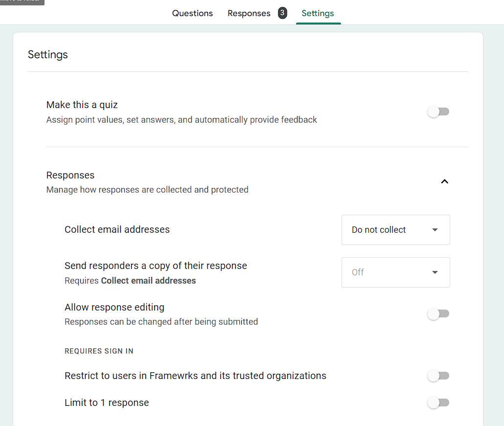The image size is (504, 426).
Task: Open the Responses tab
Action: coord(249,13)
